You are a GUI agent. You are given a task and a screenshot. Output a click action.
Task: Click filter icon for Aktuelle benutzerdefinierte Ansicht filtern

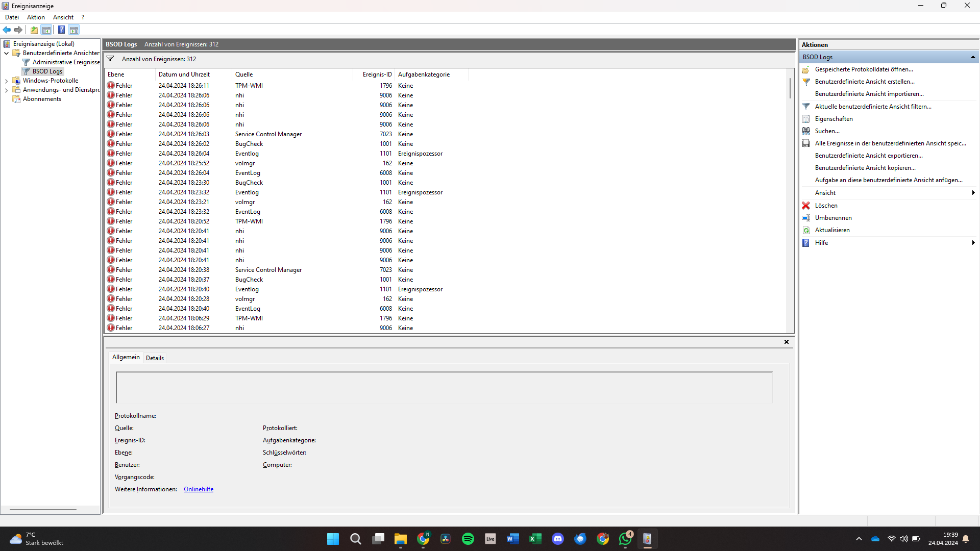pos(806,107)
